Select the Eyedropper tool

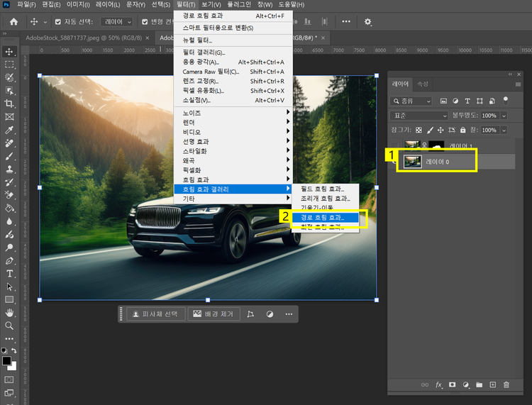[x=9, y=130]
